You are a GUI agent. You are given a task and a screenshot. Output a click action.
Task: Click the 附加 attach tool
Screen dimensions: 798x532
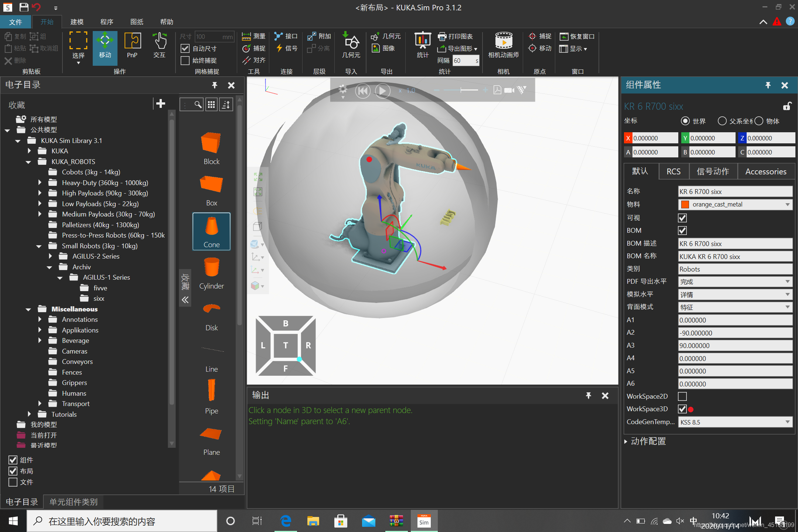(319, 36)
